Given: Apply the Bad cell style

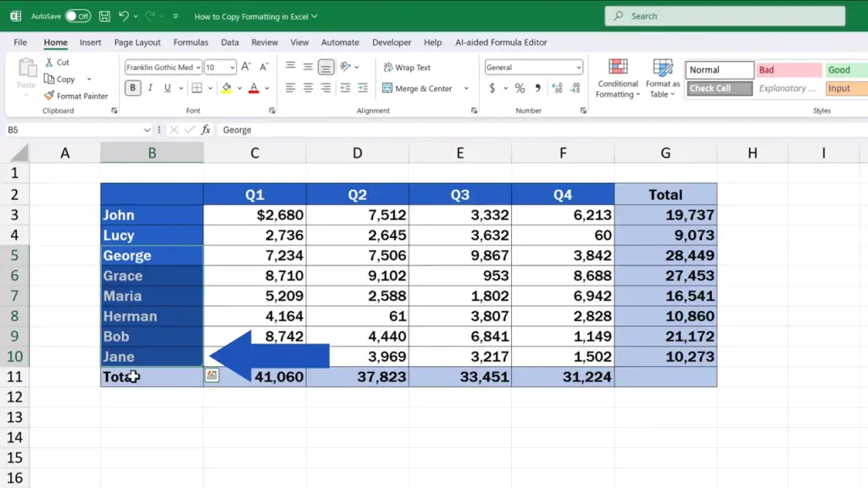Looking at the screenshot, I should pyautogui.click(x=788, y=70).
